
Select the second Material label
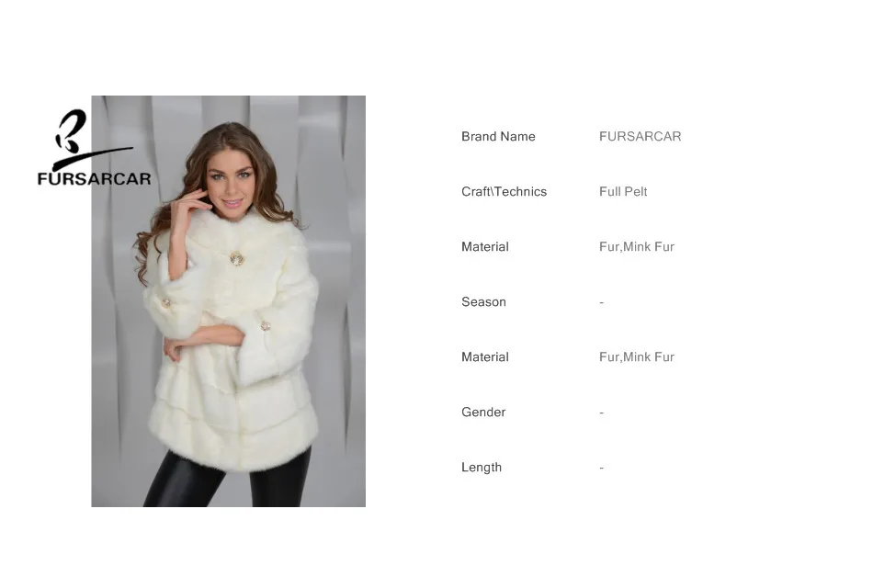[485, 356]
